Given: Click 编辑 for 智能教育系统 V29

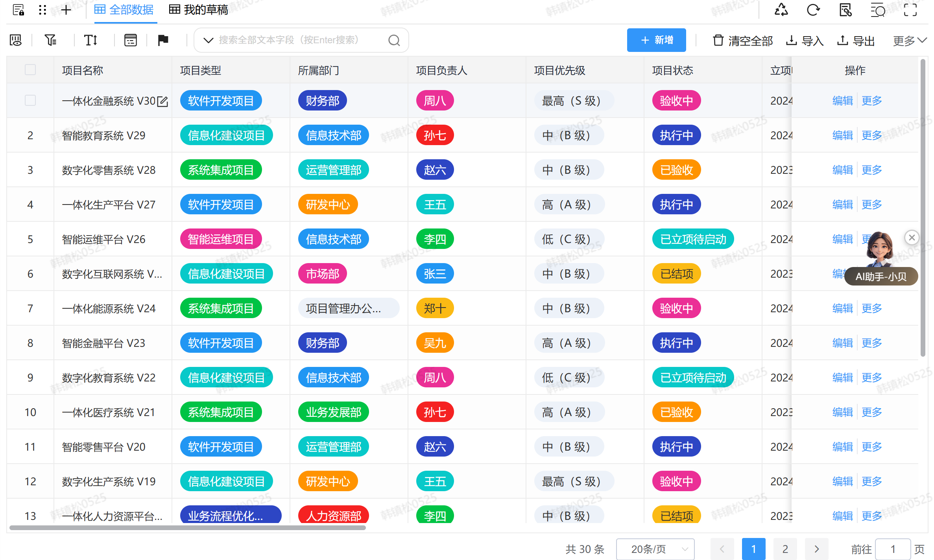Looking at the screenshot, I should [842, 135].
